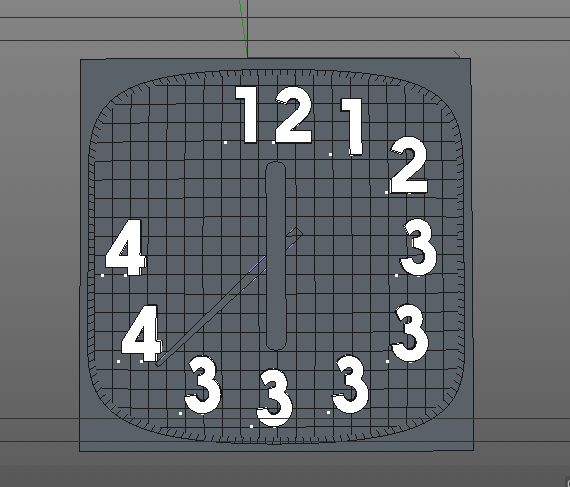The width and height of the screenshot is (570, 487).
Task: Select the 3 right of the bottom-center 3
Action: point(350,384)
